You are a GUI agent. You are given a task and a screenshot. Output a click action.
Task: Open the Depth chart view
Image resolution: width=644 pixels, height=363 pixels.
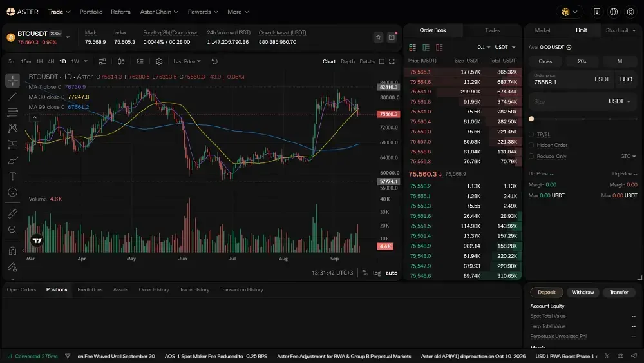(348, 61)
